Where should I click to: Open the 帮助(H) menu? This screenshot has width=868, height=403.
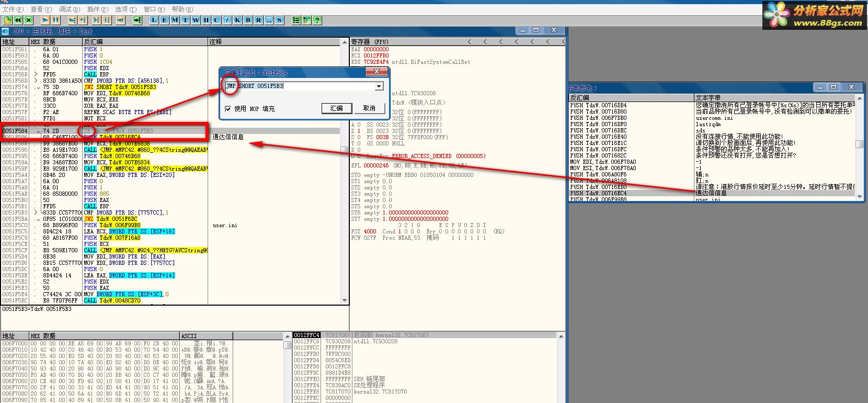182,9
